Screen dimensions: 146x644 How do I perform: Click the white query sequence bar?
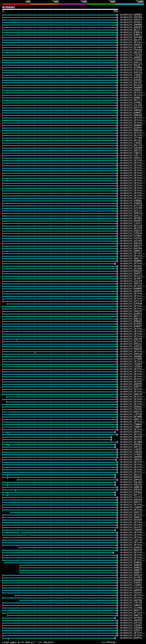click(60, 10)
